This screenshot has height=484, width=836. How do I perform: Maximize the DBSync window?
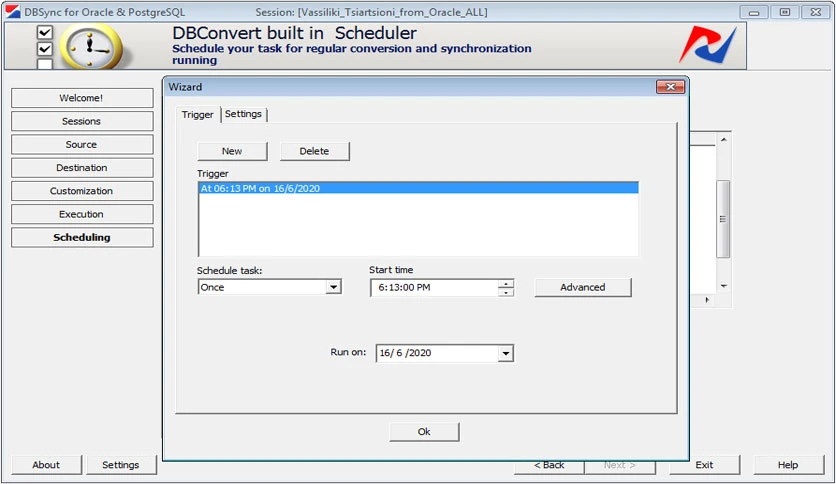785,12
